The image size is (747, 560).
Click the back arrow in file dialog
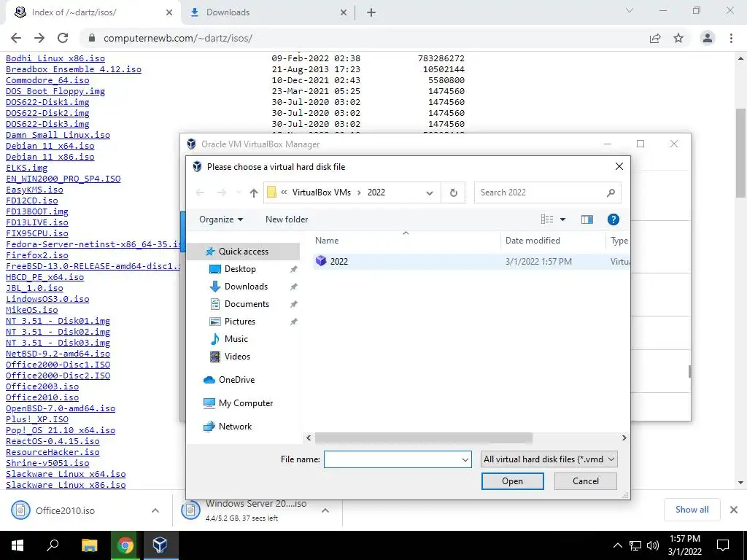click(x=200, y=192)
